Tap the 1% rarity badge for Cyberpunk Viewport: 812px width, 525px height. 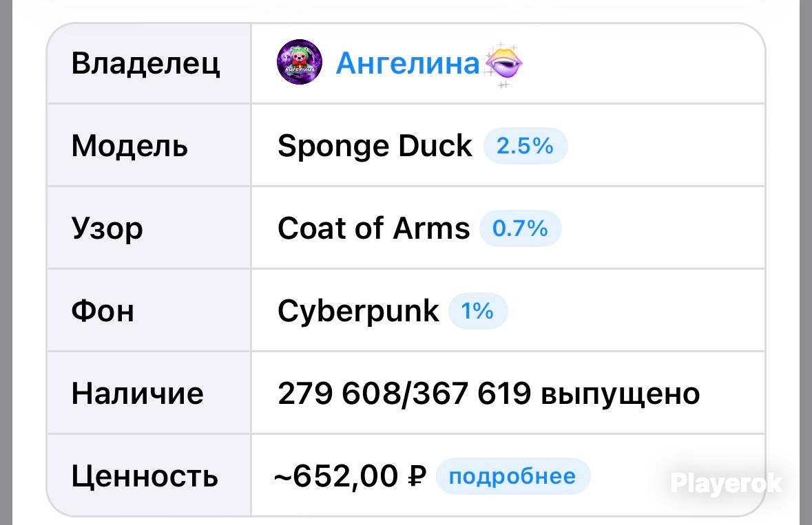pyautogui.click(x=477, y=311)
